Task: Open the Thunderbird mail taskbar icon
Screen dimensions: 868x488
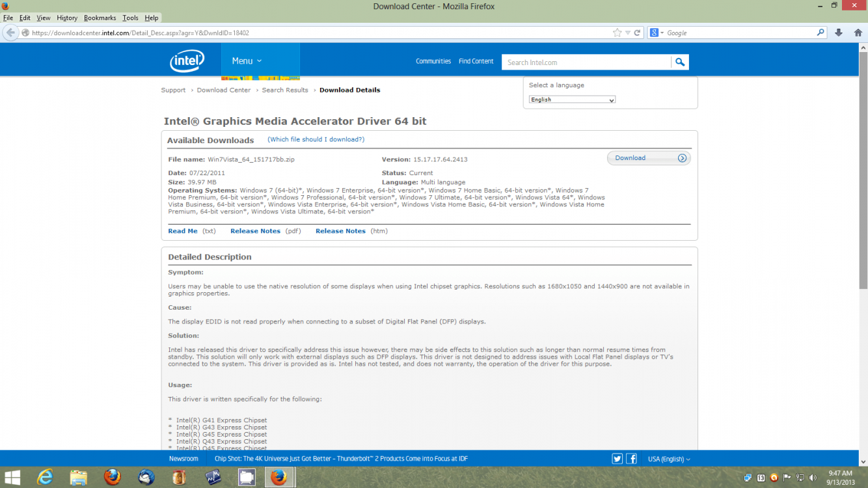Action: [x=146, y=478]
